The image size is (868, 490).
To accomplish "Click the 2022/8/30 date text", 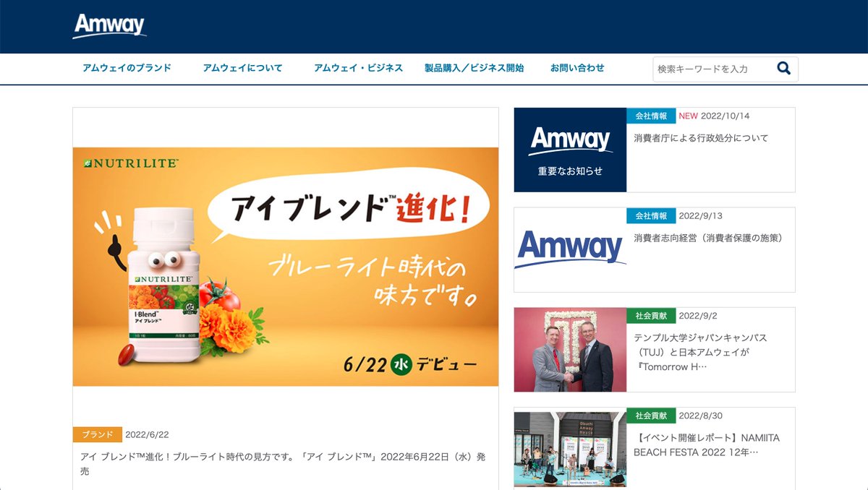I will tap(701, 416).
